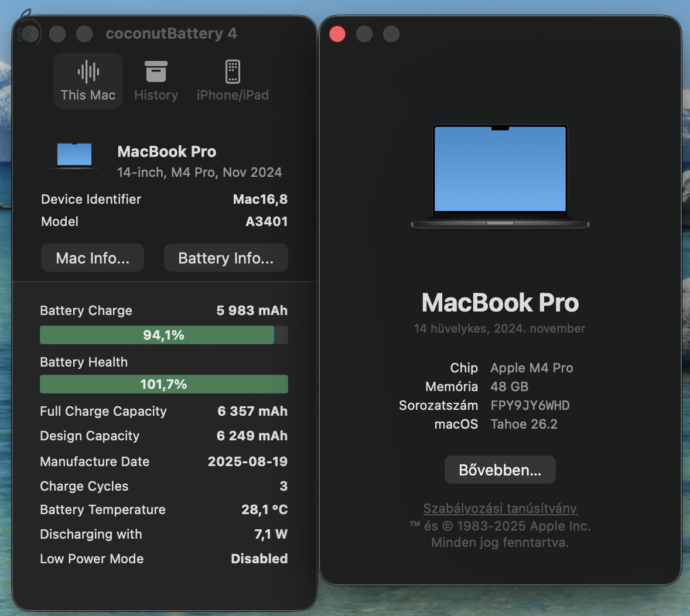The image size is (690, 616).
Task: Open the Szabályozási tanúsítvány link
Action: [x=500, y=508]
